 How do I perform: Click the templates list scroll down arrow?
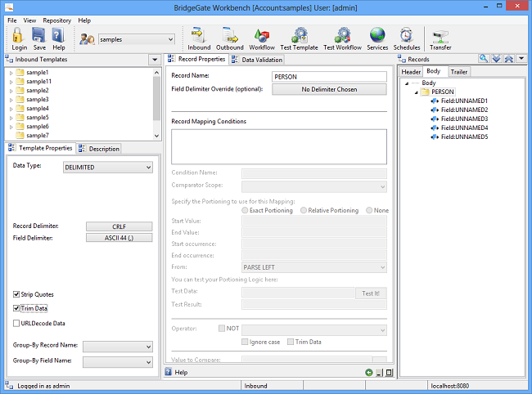click(156, 136)
